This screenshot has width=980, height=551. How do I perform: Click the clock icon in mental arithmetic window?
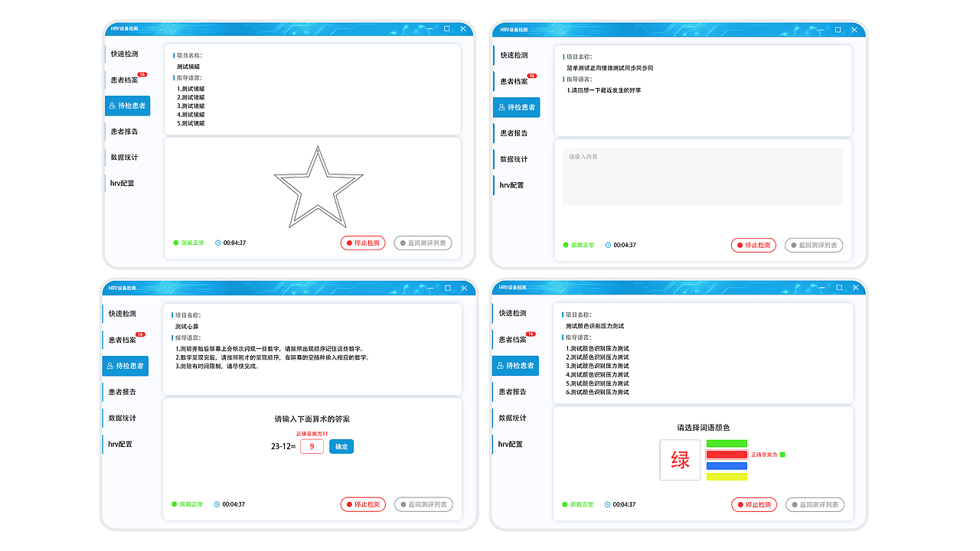coord(217,504)
